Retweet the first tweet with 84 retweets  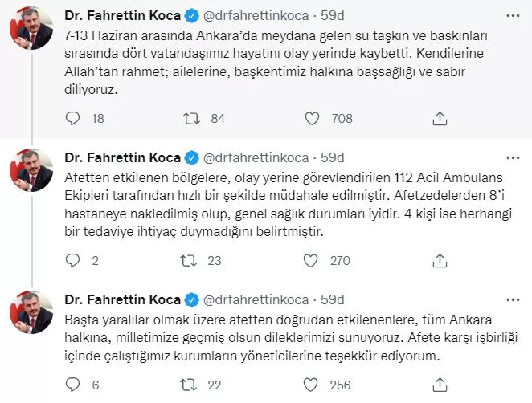192,119
